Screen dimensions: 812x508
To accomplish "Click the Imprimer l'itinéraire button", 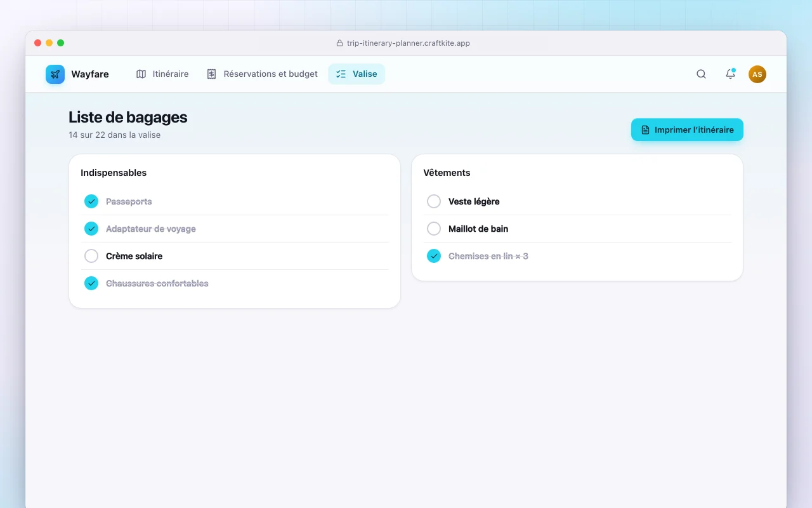I will pyautogui.click(x=687, y=130).
